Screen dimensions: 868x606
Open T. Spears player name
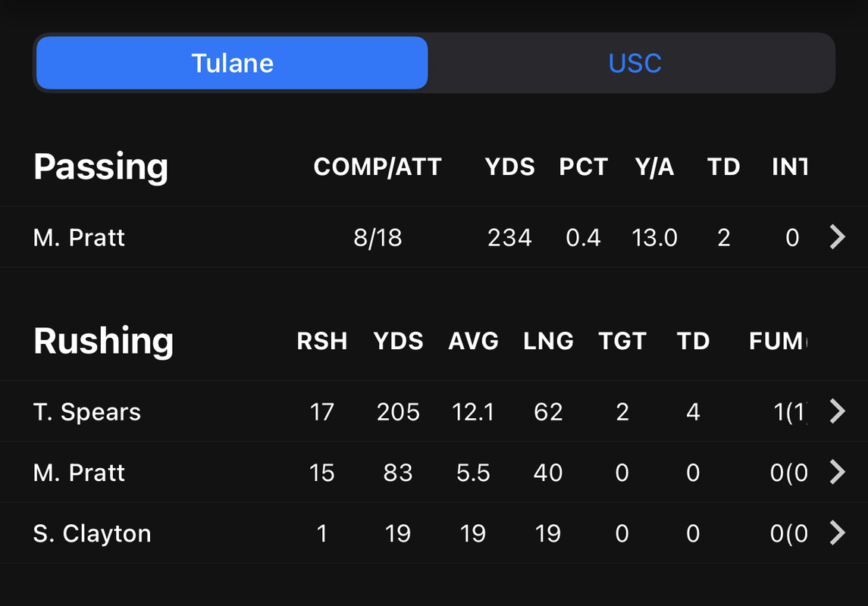pos(87,412)
